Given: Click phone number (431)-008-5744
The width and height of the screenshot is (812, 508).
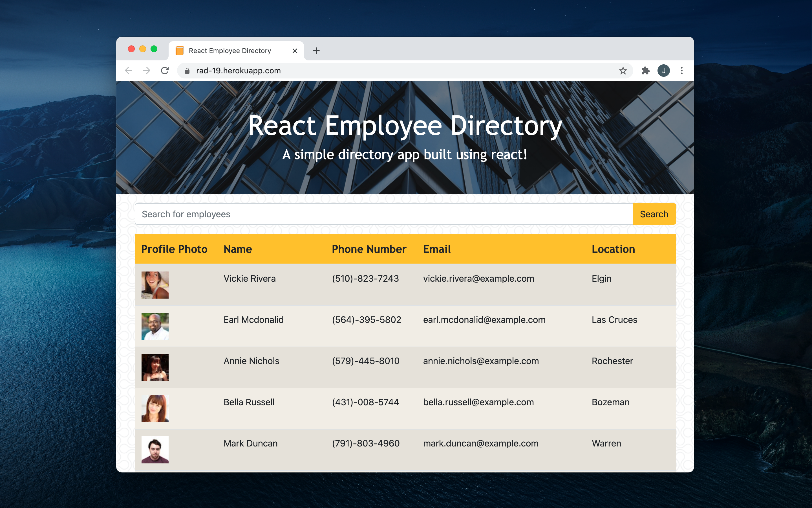Looking at the screenshot, I should tap(365, 402).
